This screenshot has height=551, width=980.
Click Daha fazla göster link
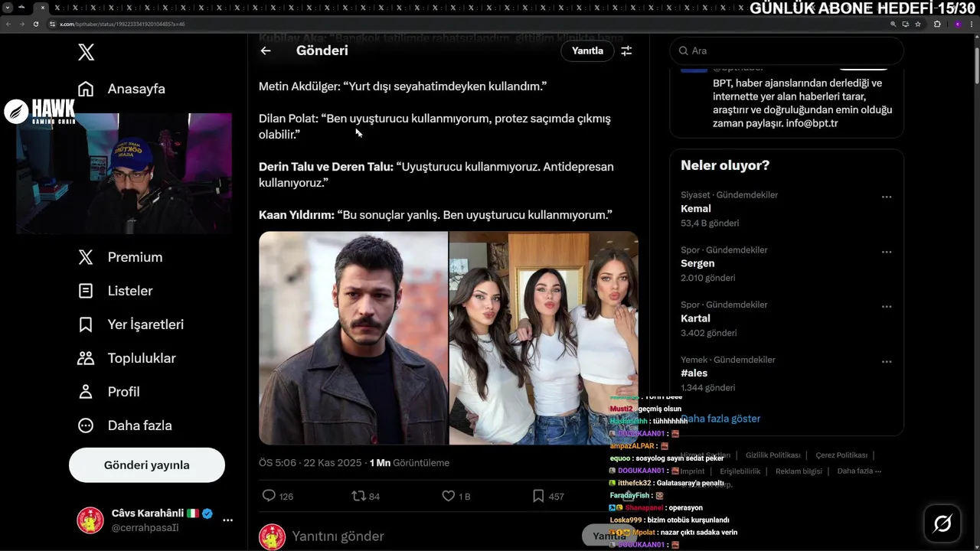(x=720, y=419)
